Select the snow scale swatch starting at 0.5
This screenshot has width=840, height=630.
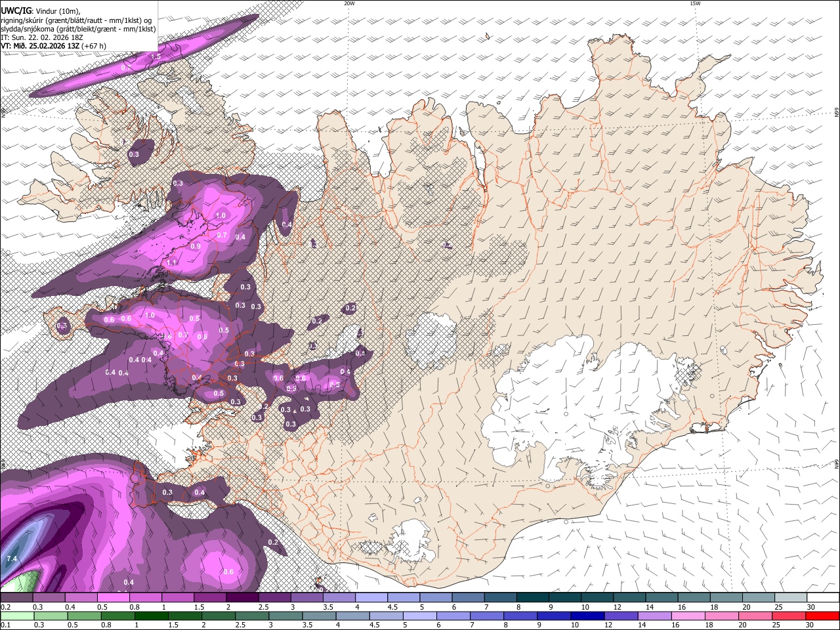tap(113, 598)
